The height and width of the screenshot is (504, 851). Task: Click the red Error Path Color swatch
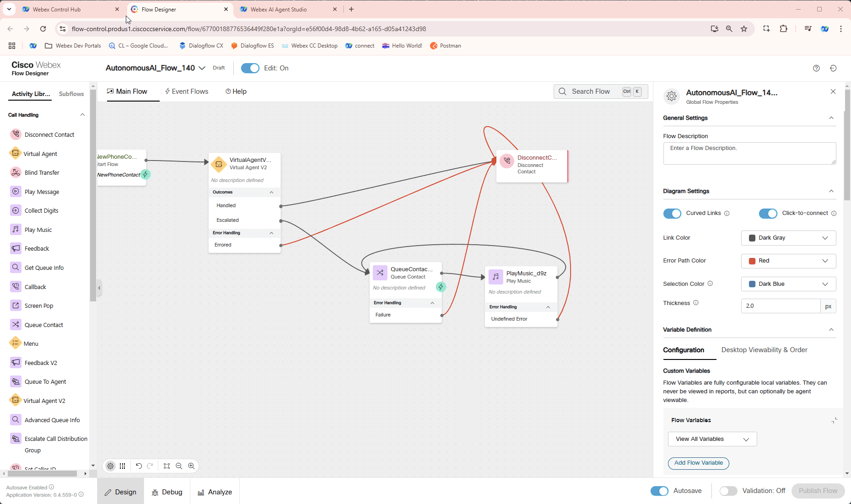[752, 261]
